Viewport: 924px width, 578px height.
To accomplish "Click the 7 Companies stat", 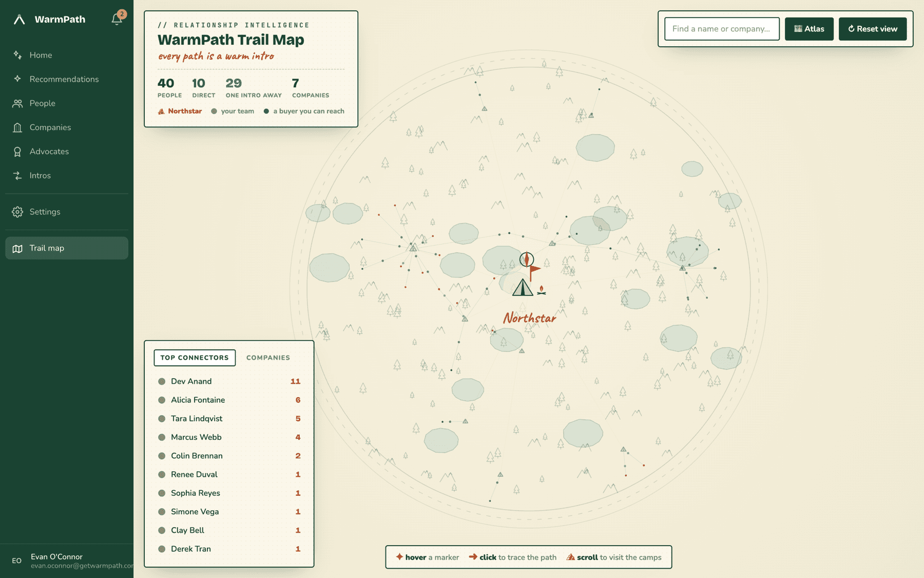I will (x=311, y=87).
